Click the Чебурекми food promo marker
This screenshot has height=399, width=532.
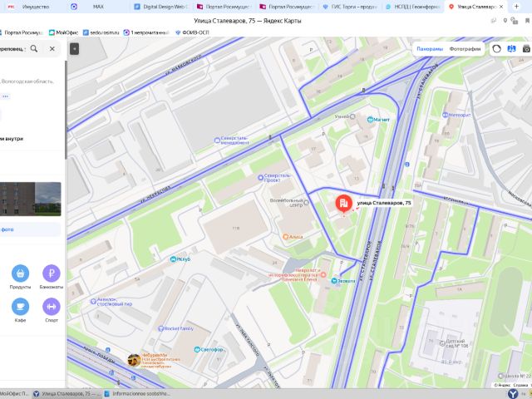[x=134, y=360]
